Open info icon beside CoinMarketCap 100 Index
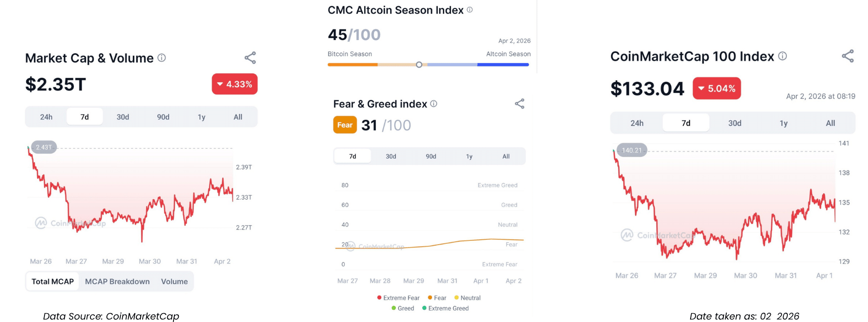This screenshot has height=322, width=868. coord(782,56)
